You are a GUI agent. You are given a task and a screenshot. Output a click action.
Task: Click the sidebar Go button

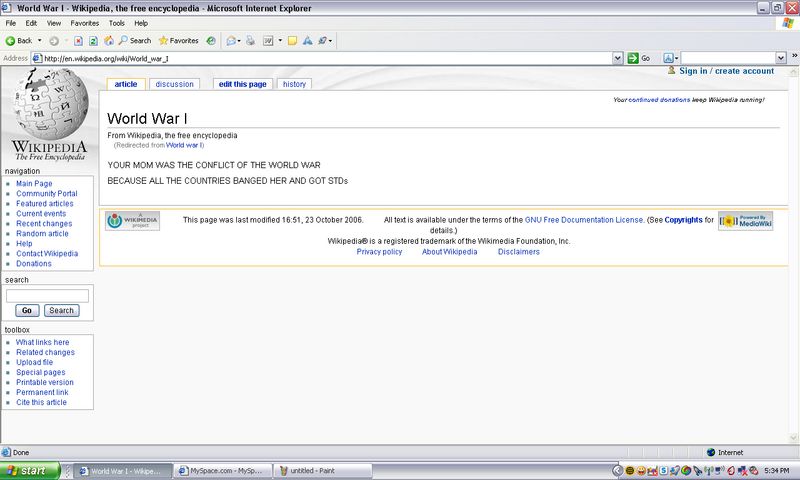[27, 311]
